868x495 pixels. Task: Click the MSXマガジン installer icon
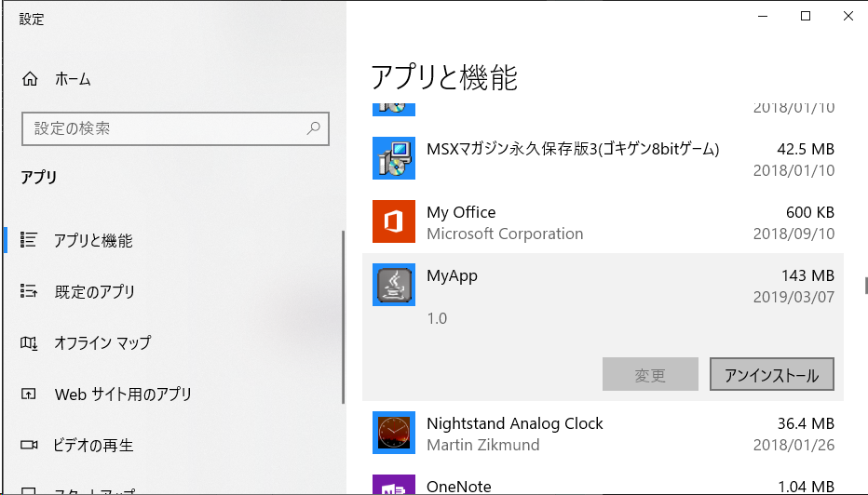pyautogui.click(x=394, y=158)
